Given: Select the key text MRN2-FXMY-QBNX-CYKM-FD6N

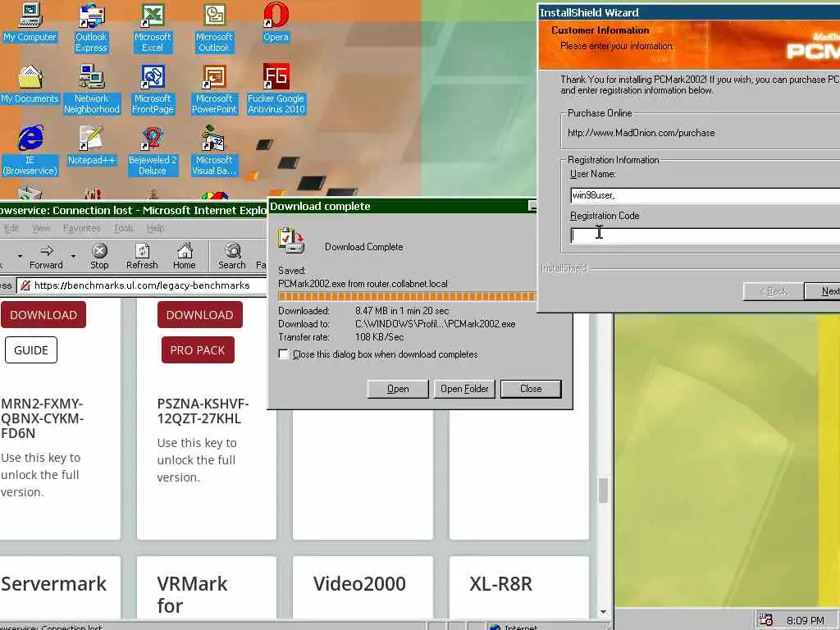Looking at the screenshot, I should pos(43,418).
